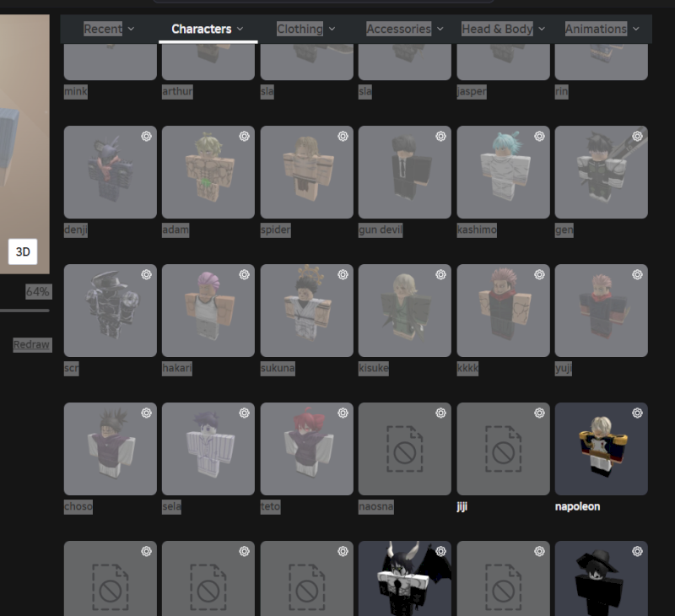Viewport: 675px width, 616px height.
Task: Select the gun devil character thumbnail
Action: pos(404,174)
